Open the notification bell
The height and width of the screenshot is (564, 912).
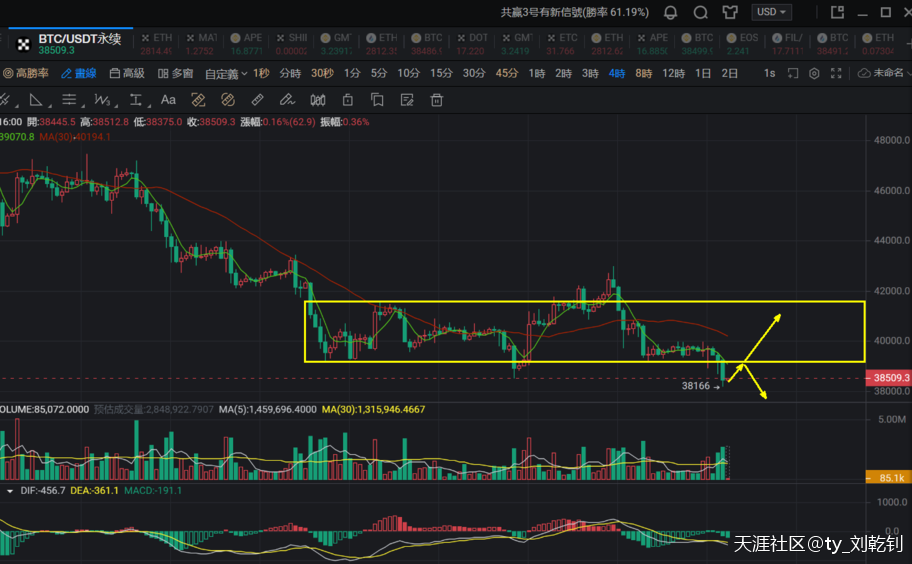click(670, 12)
